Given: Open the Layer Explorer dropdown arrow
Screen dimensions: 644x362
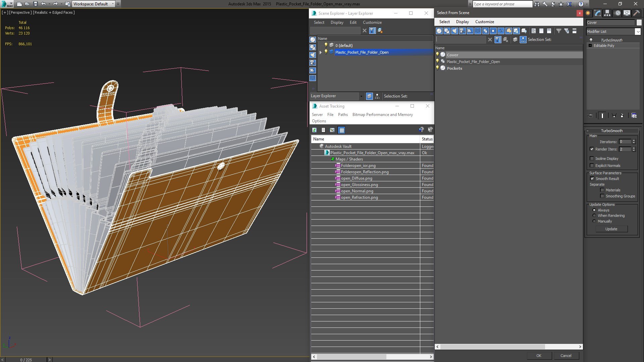Looking at the screenshot, I should click(x=361, y=96).
